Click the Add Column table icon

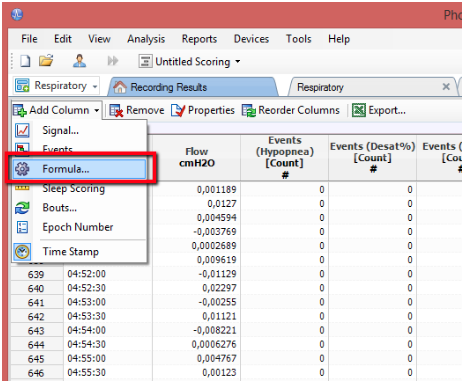coord(20,110)
